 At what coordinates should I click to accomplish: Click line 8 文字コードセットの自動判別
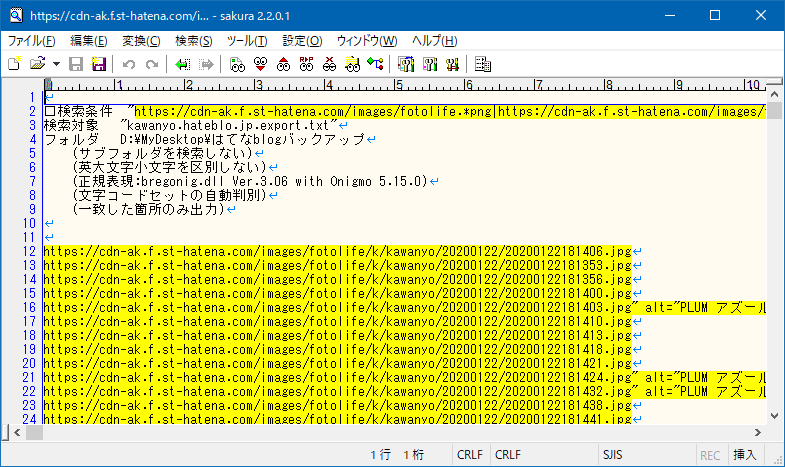pos(169,196)
